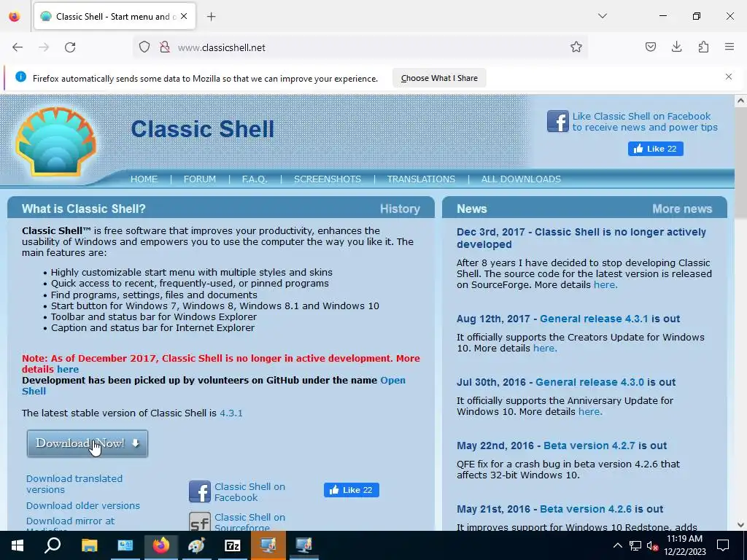Close the Classic Shell browser tab
Screen dimensions: 747x560
[184, 16]
